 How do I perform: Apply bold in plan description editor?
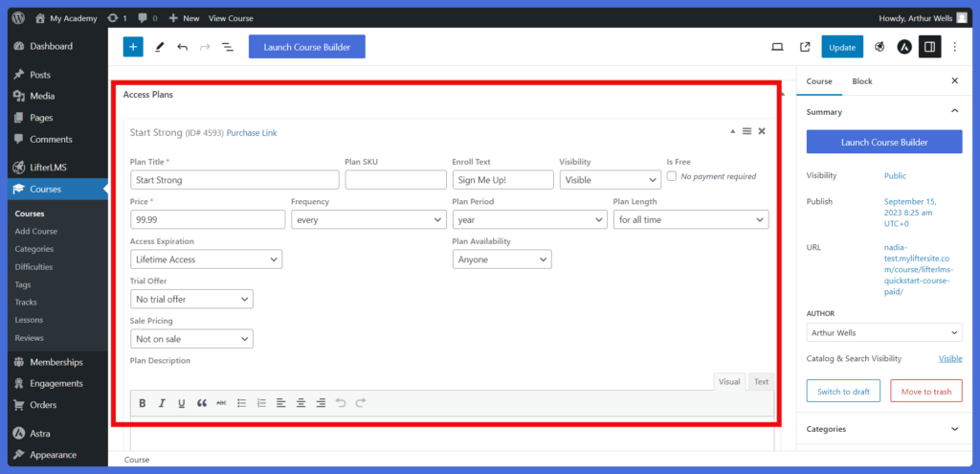tap(143, 403)
